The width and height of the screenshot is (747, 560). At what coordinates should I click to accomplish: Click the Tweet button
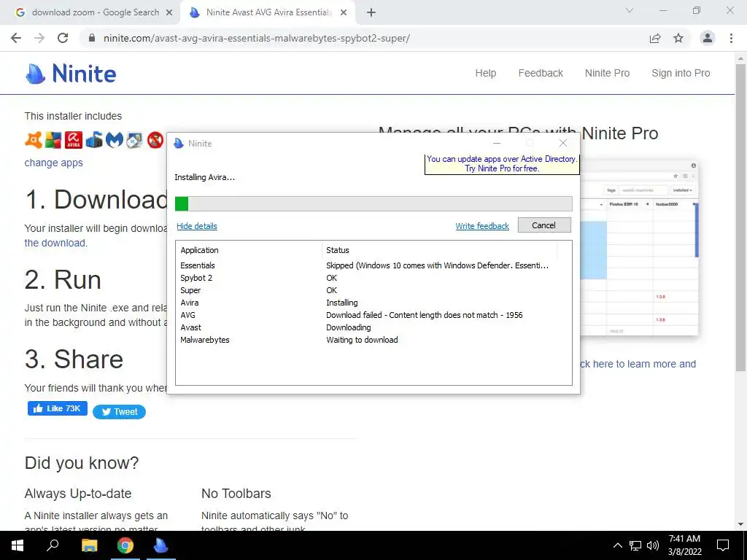[119, 412]
